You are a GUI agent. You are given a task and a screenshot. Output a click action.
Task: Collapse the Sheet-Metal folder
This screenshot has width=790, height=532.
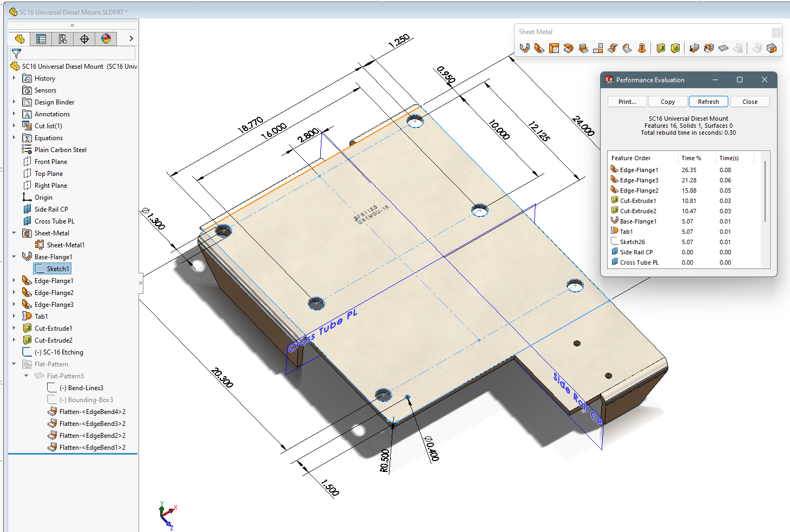tap(14, 233)
